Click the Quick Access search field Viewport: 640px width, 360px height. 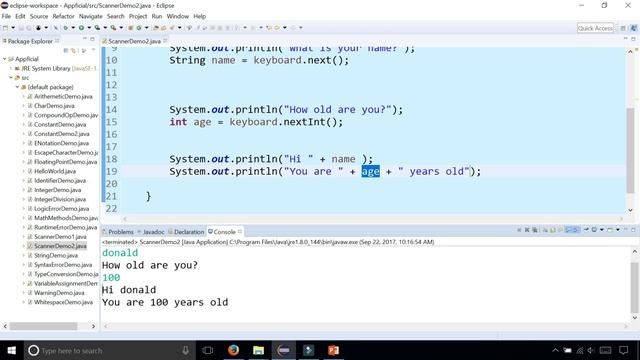[595, 28]
